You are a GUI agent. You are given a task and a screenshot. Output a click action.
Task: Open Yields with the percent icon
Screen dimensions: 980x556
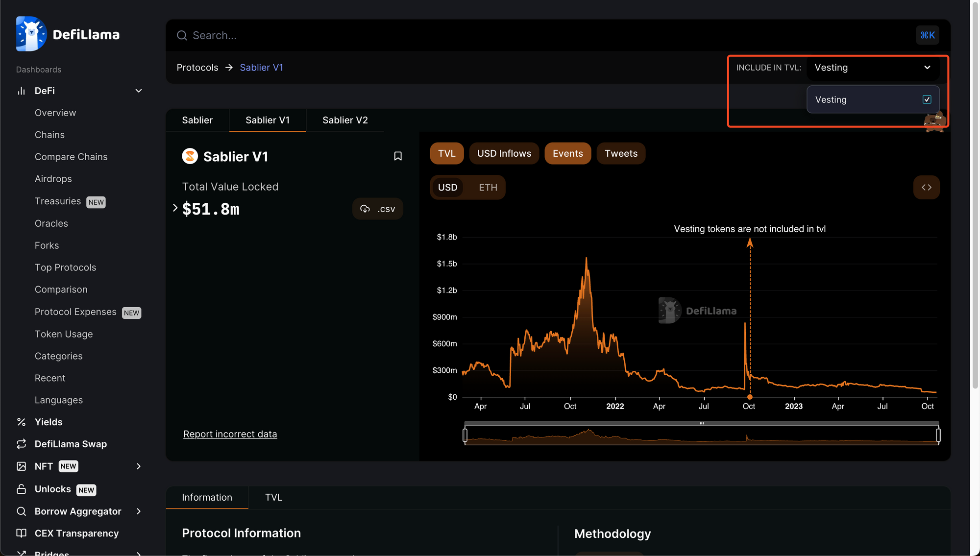pos(21,422)
